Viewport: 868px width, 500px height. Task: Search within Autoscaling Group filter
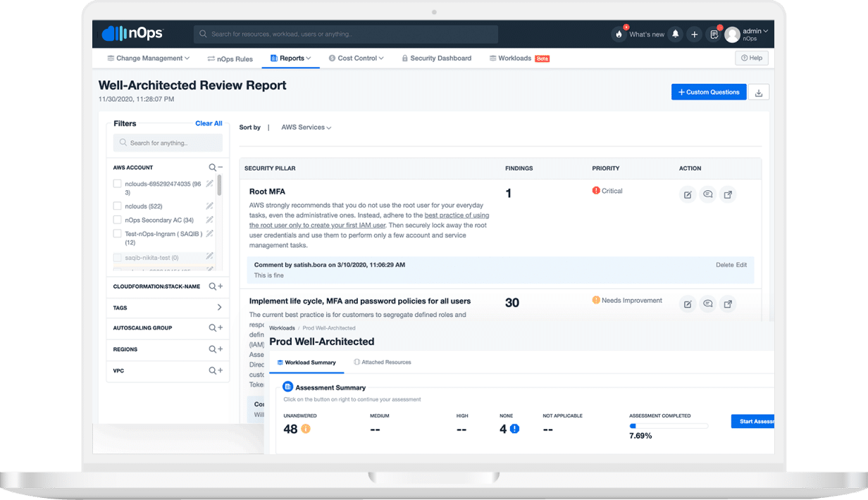(x=212, y=327)
